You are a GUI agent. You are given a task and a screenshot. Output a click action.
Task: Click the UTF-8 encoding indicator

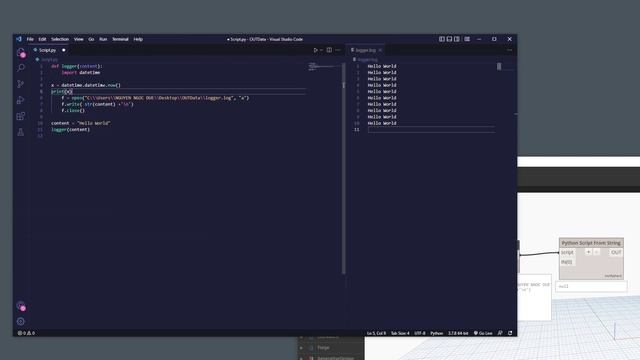pos(420,333)
